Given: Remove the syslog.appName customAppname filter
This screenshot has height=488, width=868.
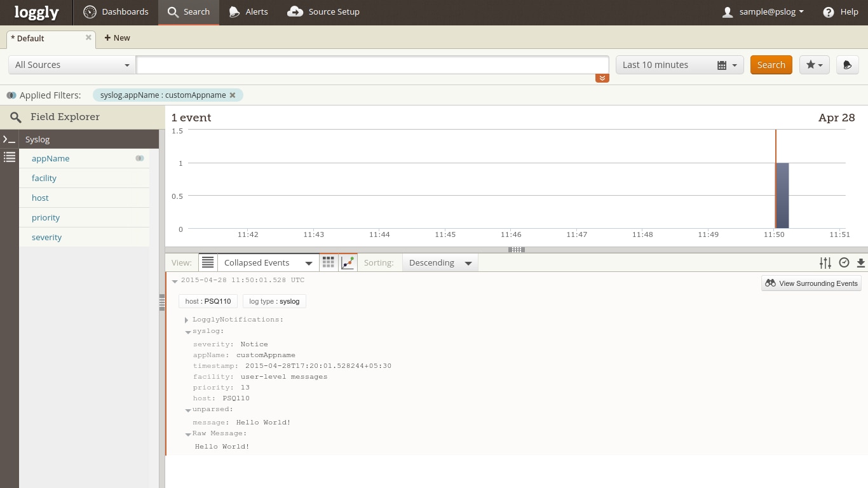Looking at the screenshot, I should (x=233, y=95).
